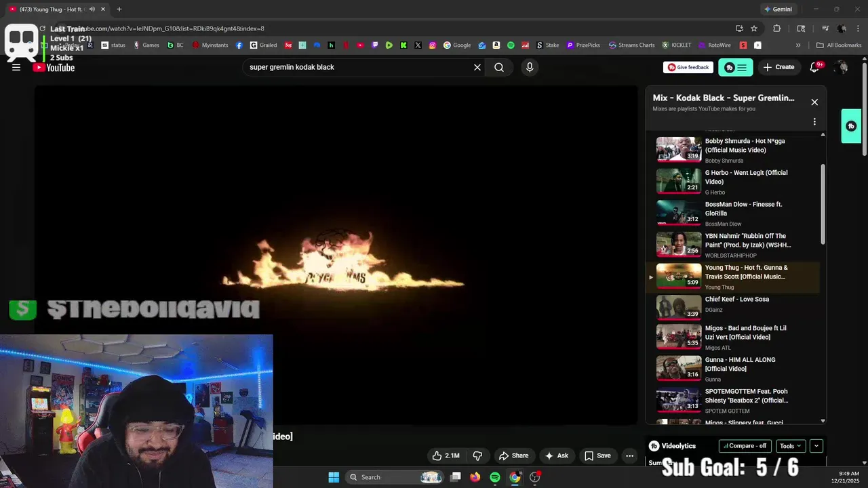Click the Chrome icon on the taskbar

pos(515,477)
